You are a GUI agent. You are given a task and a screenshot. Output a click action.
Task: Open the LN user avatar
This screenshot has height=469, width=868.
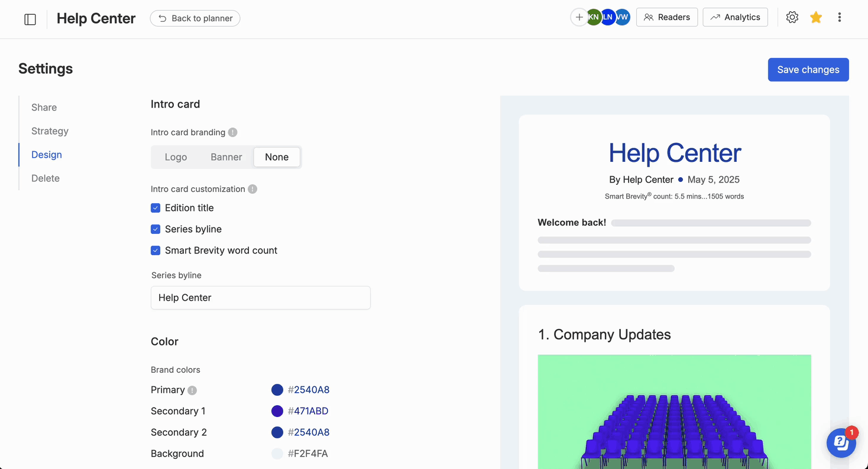coord(608,18)
